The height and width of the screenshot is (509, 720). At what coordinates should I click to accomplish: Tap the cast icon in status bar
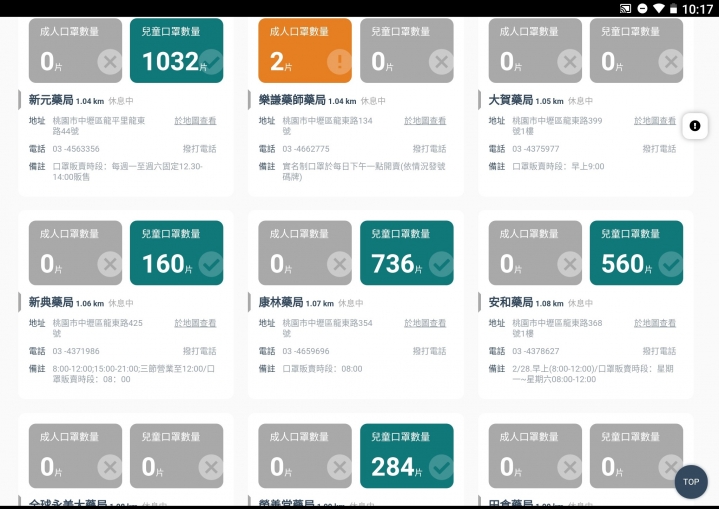point(625,8)
